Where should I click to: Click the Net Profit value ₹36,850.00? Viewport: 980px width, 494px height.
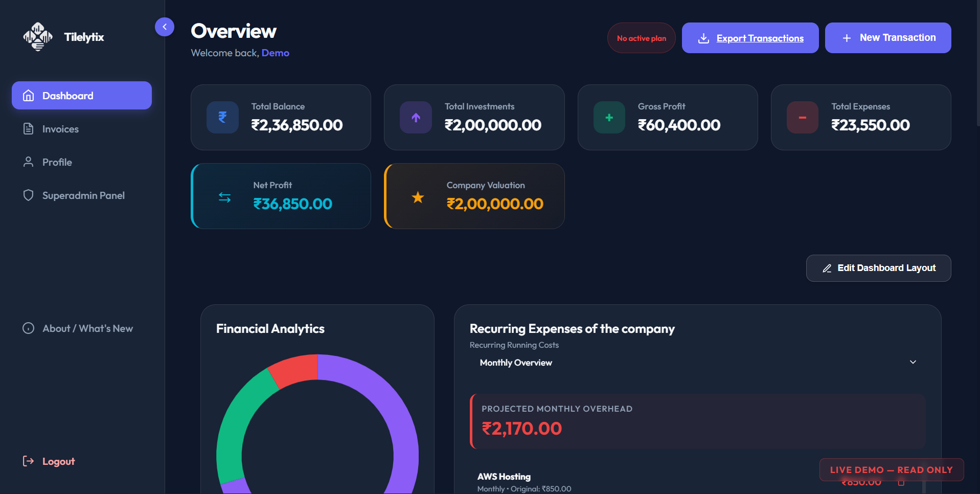click(x=292, y=204)
